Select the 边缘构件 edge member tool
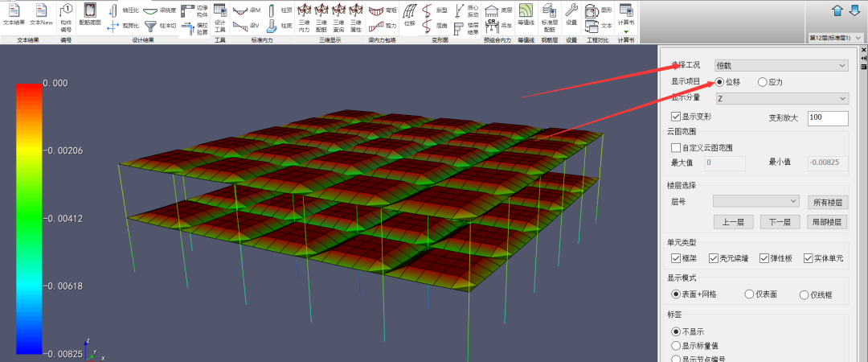868x362 pixels. 194,10
